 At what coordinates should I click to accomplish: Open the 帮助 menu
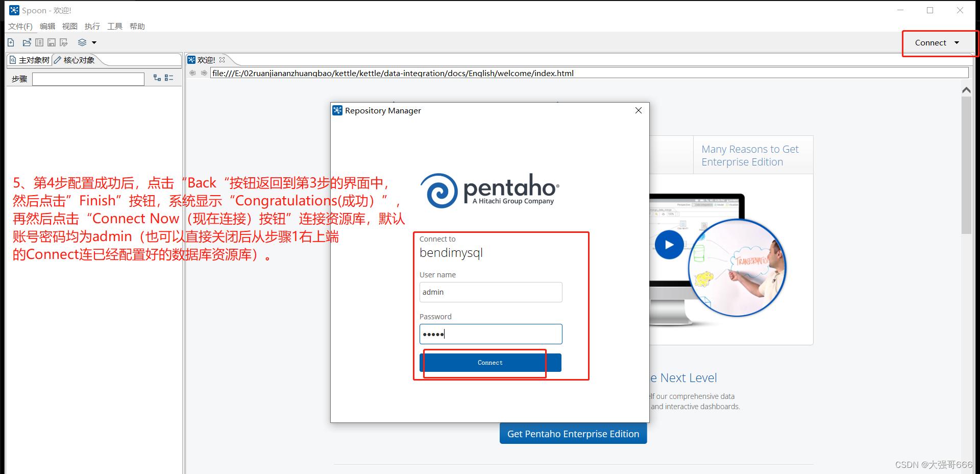pyautogui.click(x=137, y=26)
